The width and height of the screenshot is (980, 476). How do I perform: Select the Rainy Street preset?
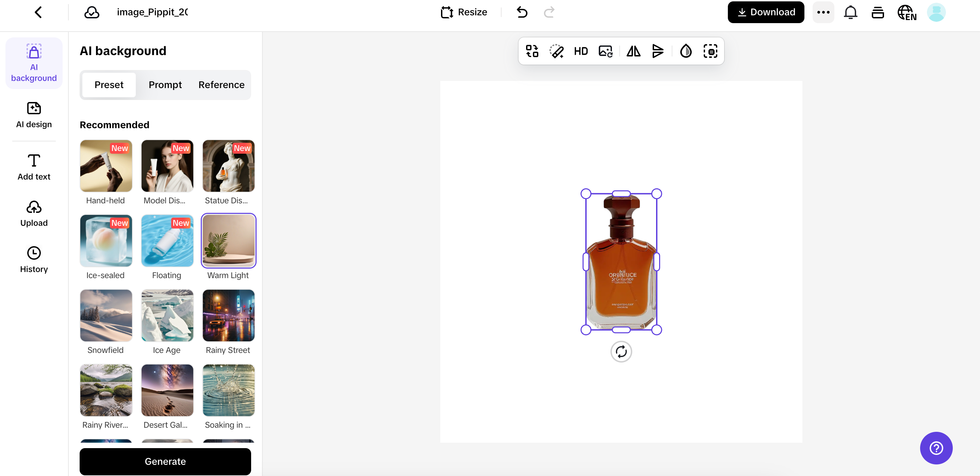(x=228, y=315)
